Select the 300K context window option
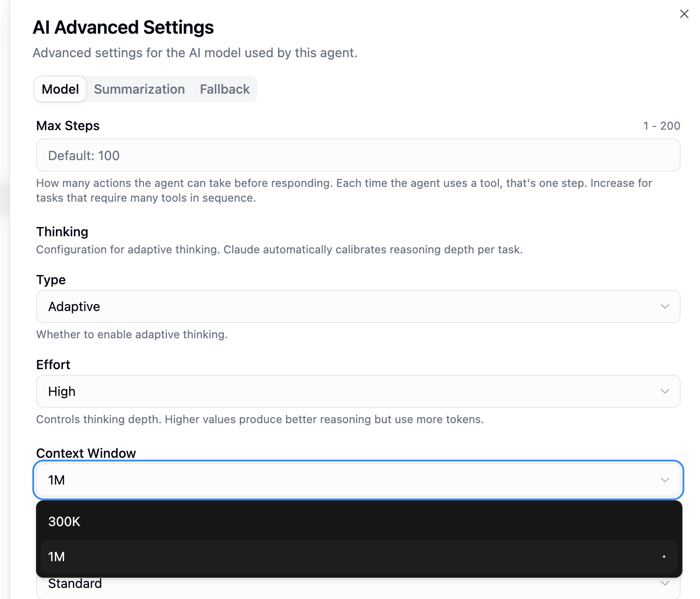 pyautogui.click(x=359, y=521)
